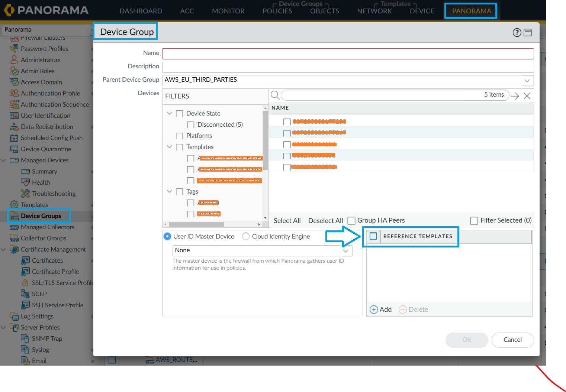Open the POLICIES tab

pos(277,11)
